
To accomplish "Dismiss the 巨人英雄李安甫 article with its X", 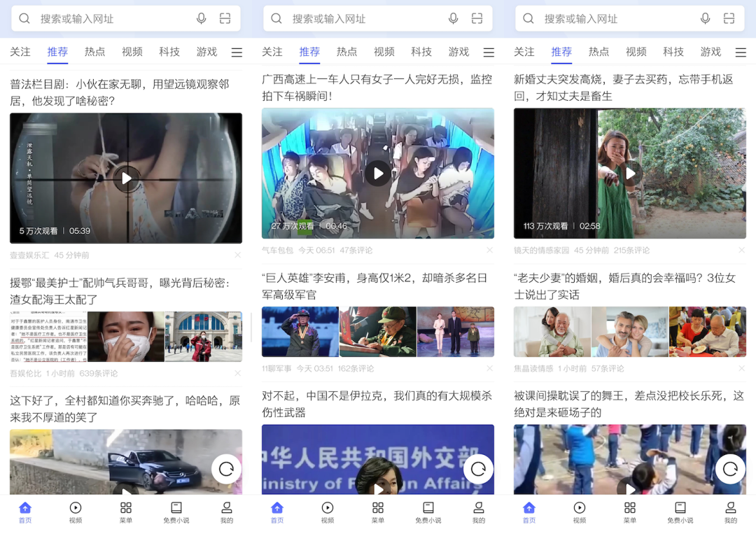I will click(490, 368).
